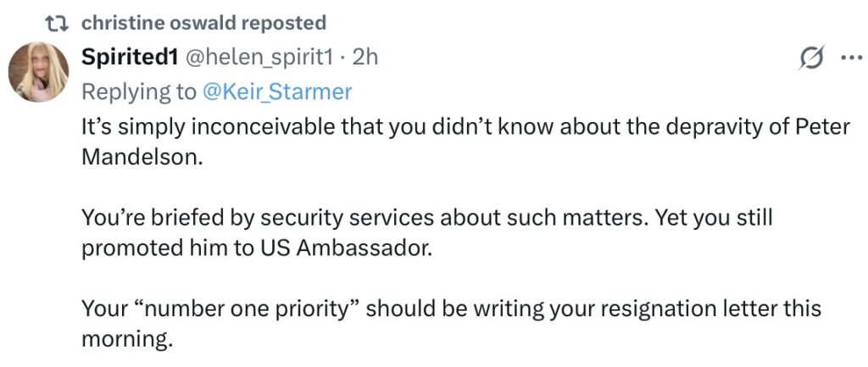
Task: Open the @Keir_Starmer mention link
Action: [x=279, y=91]
